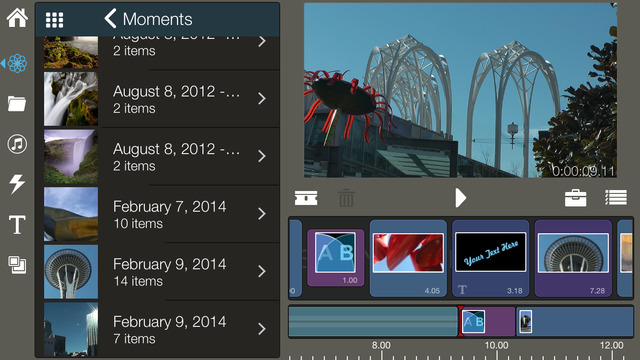
Task: Toggle the grid view icon
Action: (x=54, y=20)
